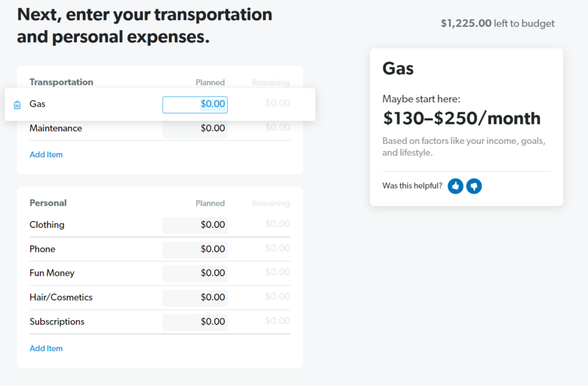Select the Fun Money item label

(x=52, y=273)
